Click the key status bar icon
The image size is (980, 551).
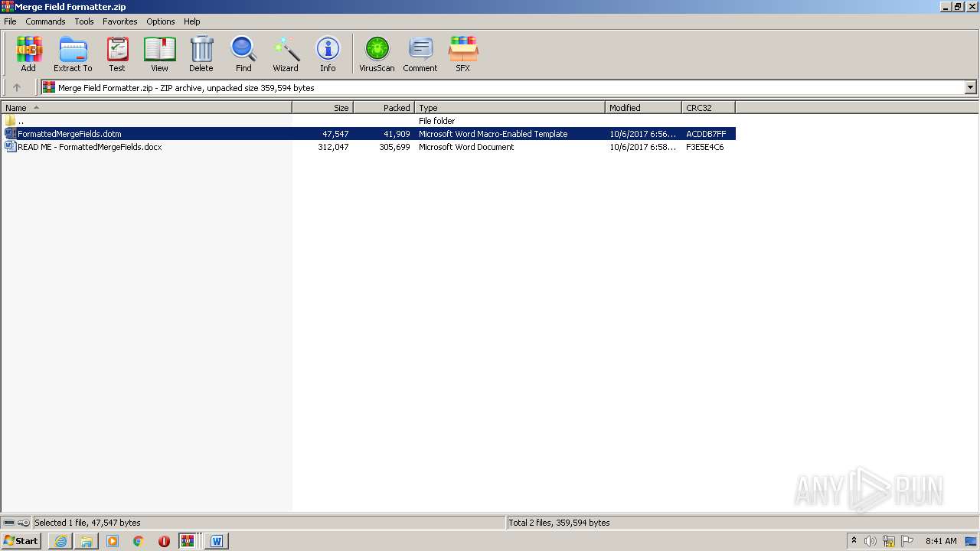pos(24,523)
